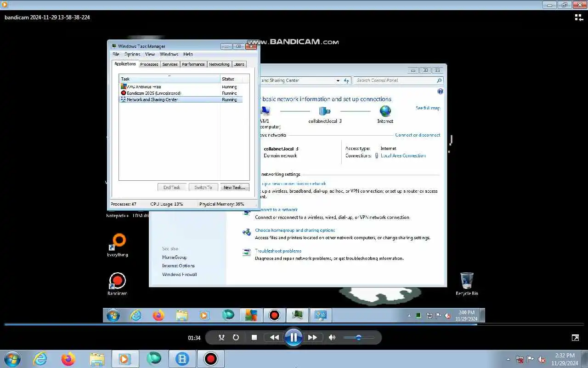Open the Help menu in Task Manager

tap(188, 54)
